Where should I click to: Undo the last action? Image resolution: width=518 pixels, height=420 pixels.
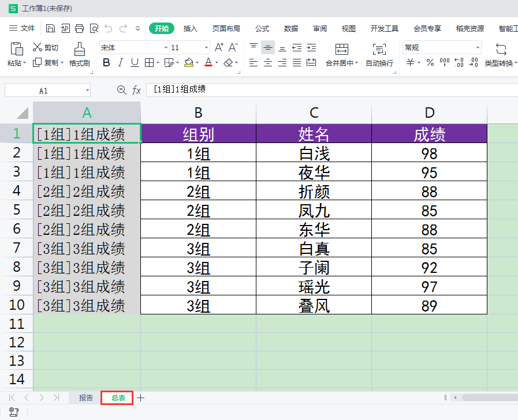[109, 29]
